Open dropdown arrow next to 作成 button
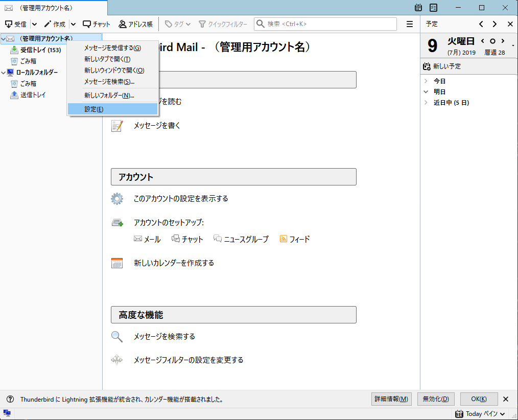The image size is (518, 420). coord(73,24)
